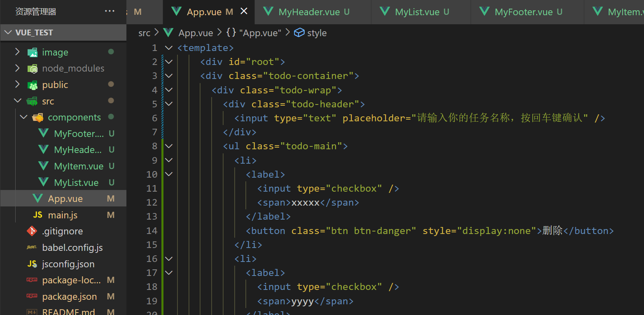Click Vue icon on the App.vue tab
Viewport: 644px width, 315px height.
[x=177, y=12]
